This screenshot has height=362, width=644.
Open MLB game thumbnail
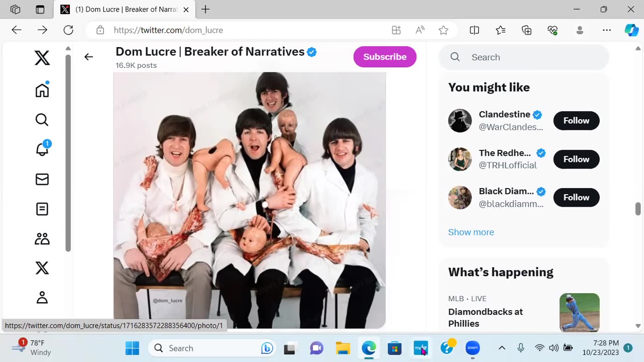click(x=580, y=313)
